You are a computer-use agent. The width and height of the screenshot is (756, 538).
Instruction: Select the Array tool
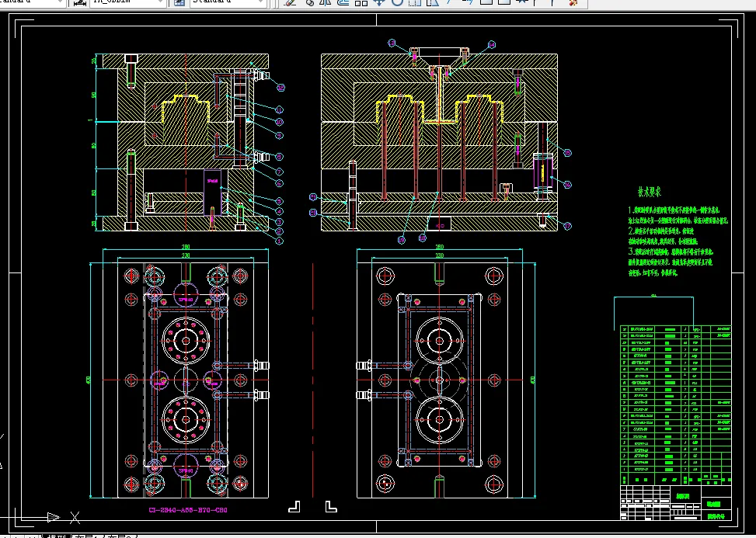[x=362, y=2]
